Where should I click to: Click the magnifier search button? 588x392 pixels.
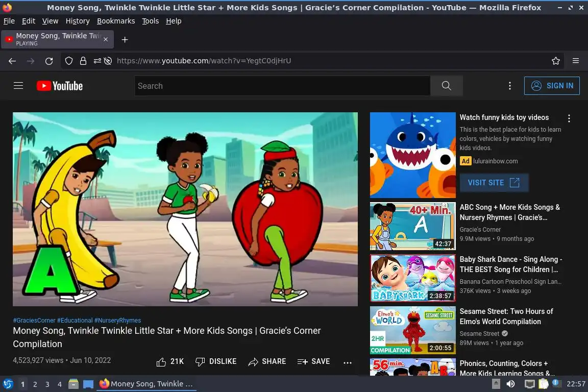click(x=446, y=86)
